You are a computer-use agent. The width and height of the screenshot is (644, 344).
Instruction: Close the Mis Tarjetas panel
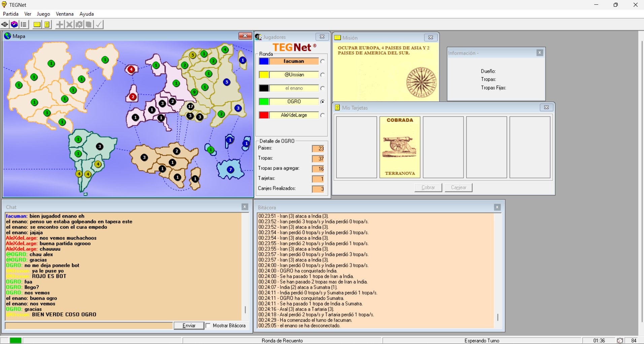click(x=546, y=107)
